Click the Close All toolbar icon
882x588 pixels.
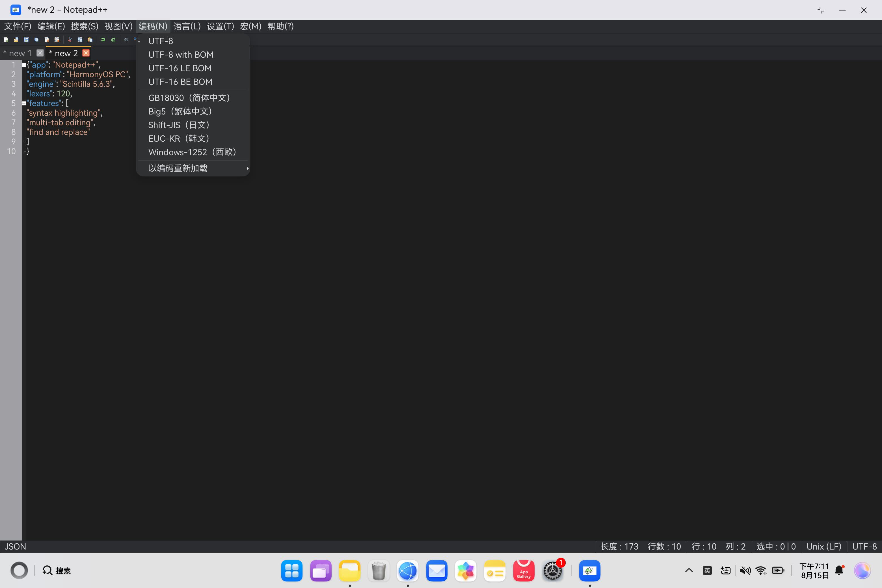pos(57,39)
